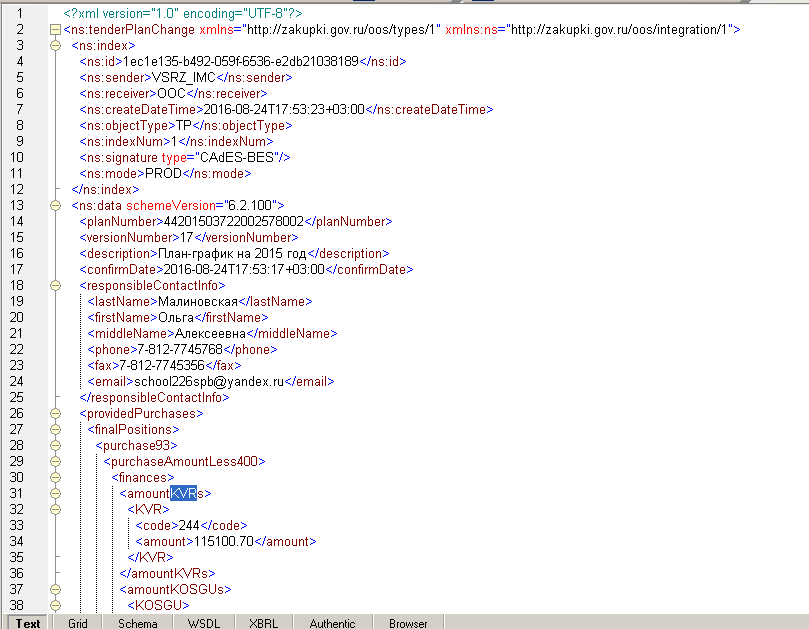Open the Browser view tab
809x629 pixels.
click(x=408, y=623)
